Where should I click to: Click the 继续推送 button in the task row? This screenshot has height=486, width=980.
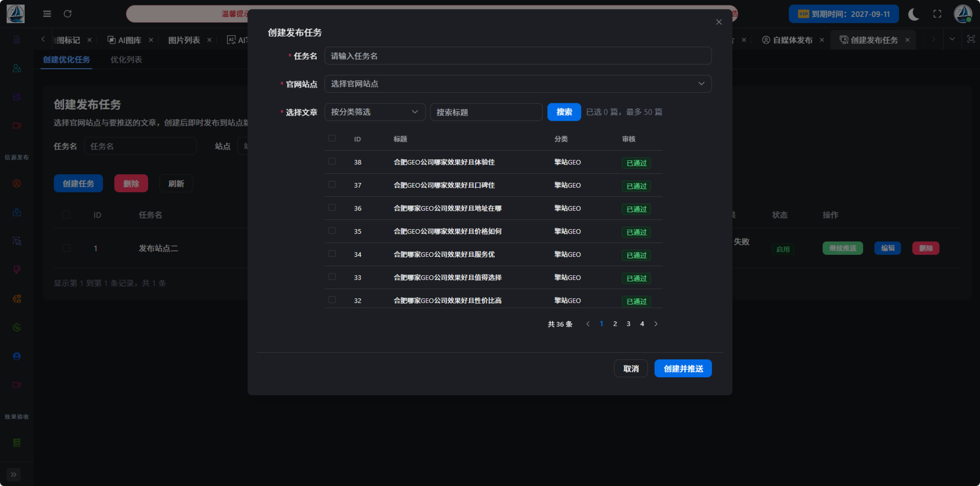pyautogui.click(x=843, y=248)
